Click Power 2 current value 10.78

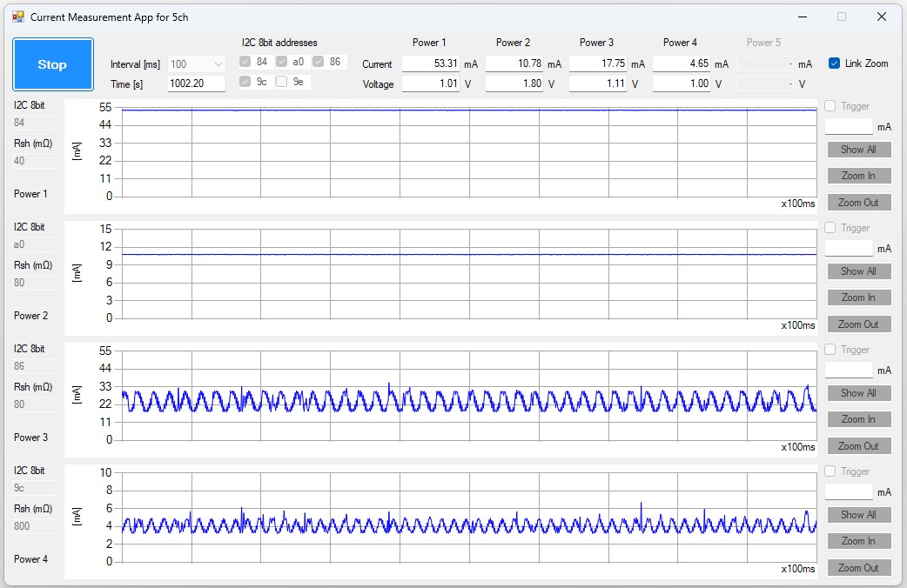point(514,63)
